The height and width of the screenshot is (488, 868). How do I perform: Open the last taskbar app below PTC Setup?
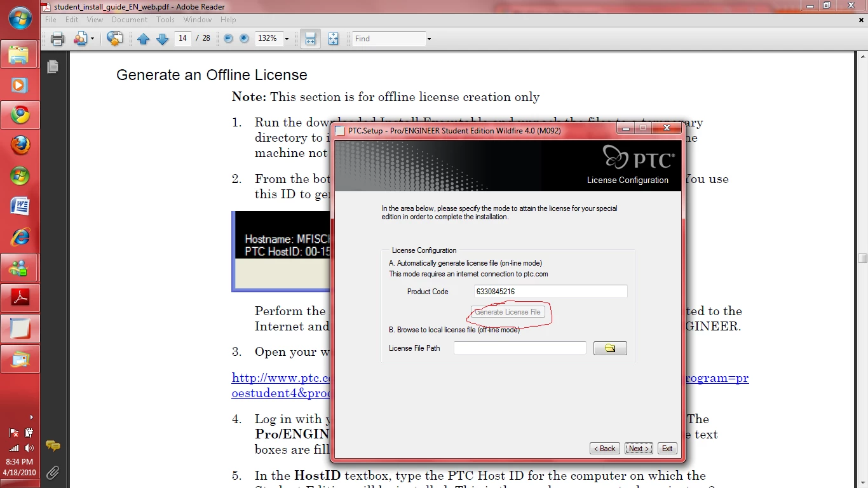coord(20,359)
